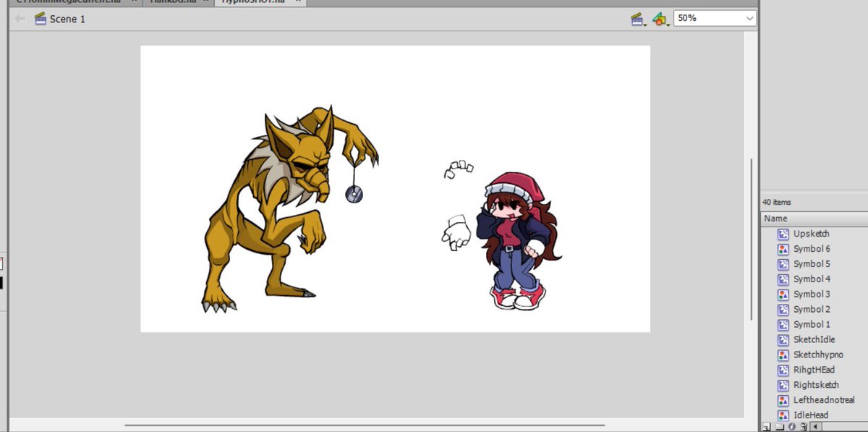Click the movie clip icon beside SketchIdle
The width and height of the screenshot is (868, 432).
point(783,340)
